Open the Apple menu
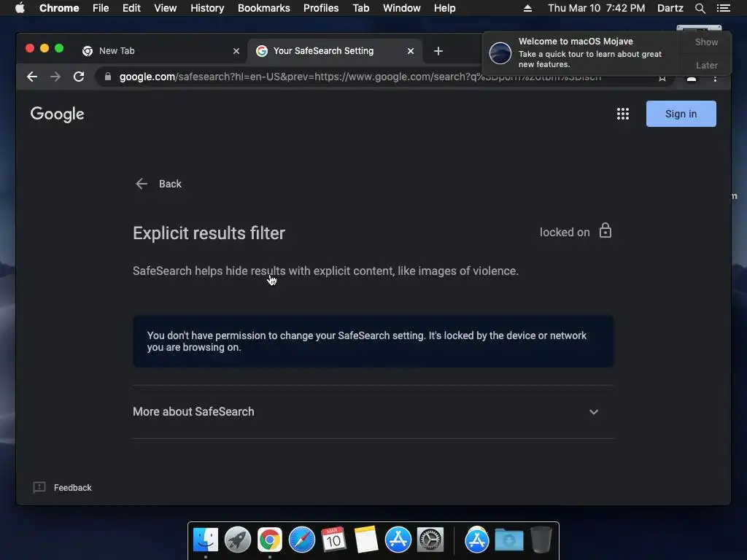Image resolution: width=747 pixels, height=560 pixels. coord(20,8)
